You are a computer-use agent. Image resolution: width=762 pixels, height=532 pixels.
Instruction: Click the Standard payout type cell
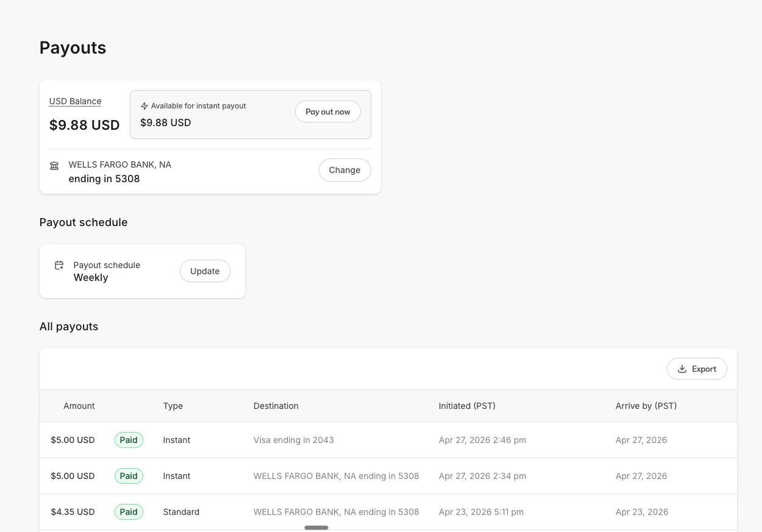point(181,512)
